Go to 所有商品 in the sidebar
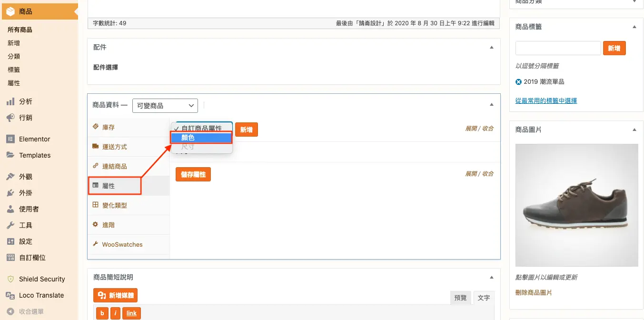 click(20, 30)
